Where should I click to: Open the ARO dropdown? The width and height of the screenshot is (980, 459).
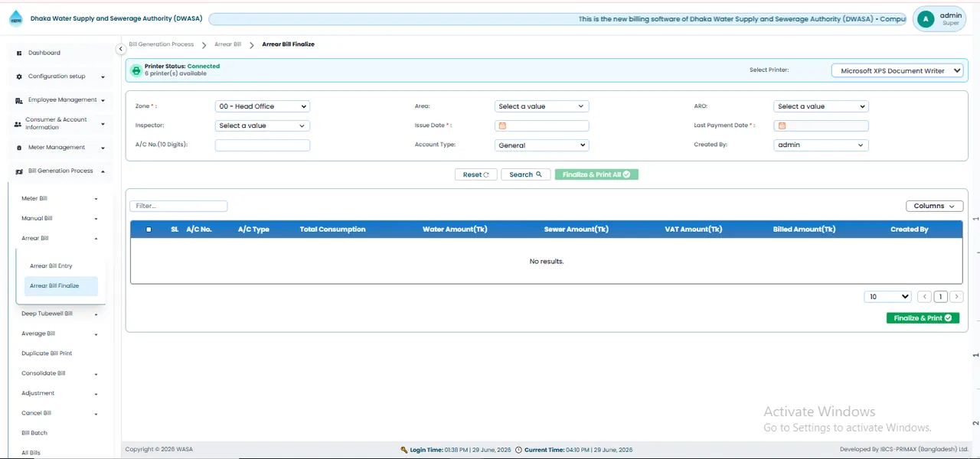click(x=821, y=106)
